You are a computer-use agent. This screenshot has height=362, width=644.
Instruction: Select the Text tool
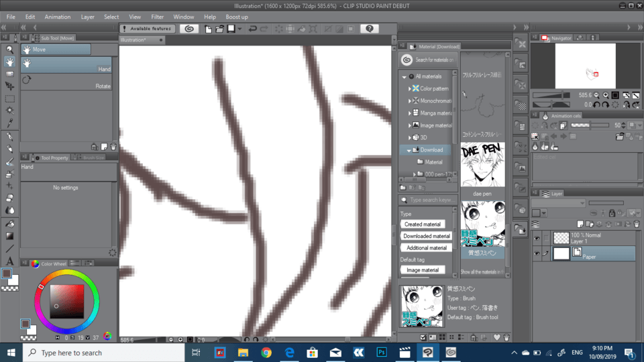(9, 261)
